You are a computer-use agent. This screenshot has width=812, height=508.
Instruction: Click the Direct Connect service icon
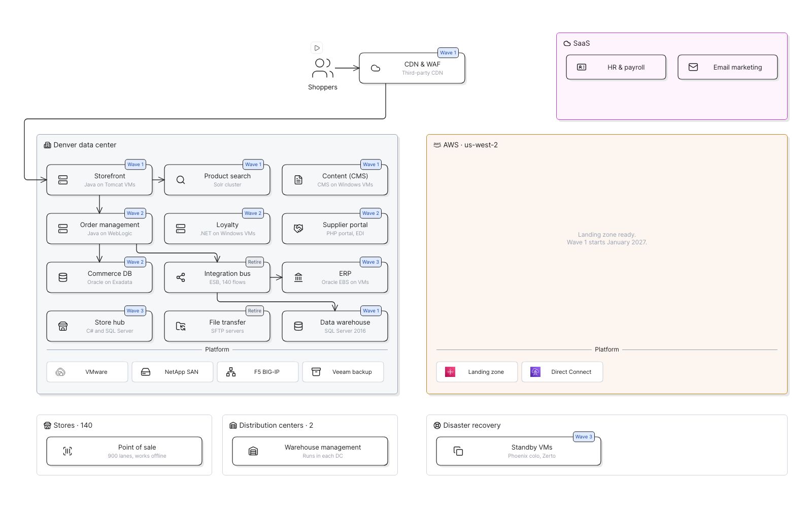point(535,372)
